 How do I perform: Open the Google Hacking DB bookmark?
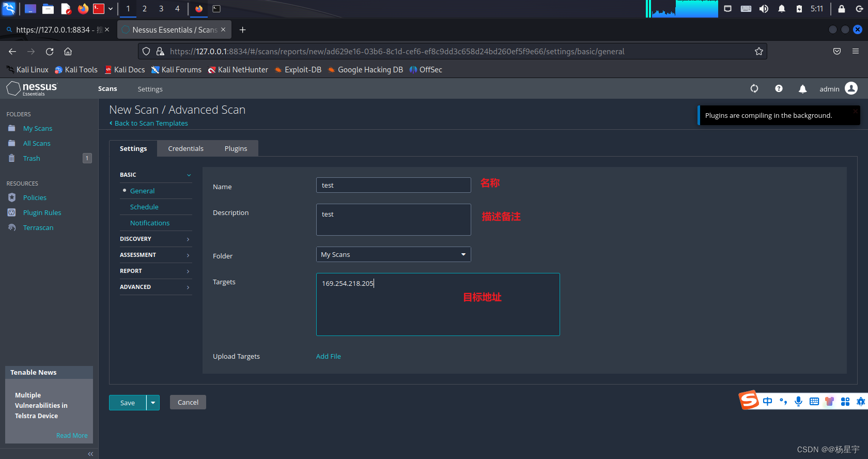coord(365,69)
